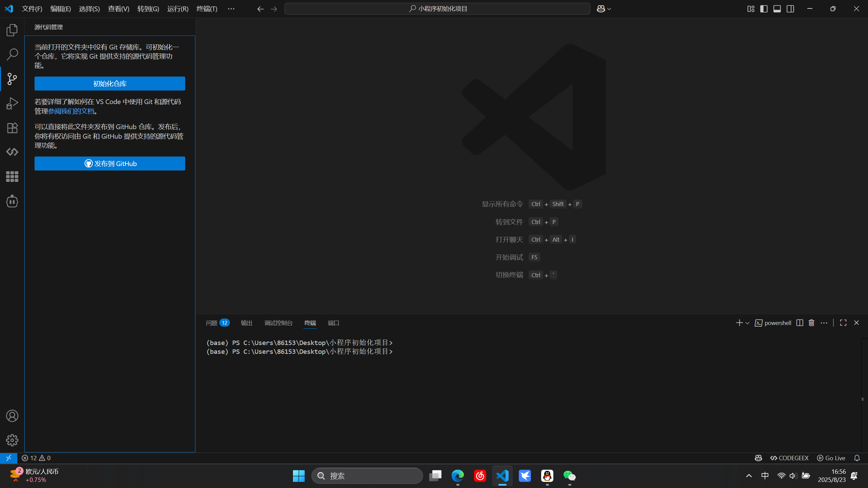Open the Explorer view in activity bar

(x=12, y=30)
